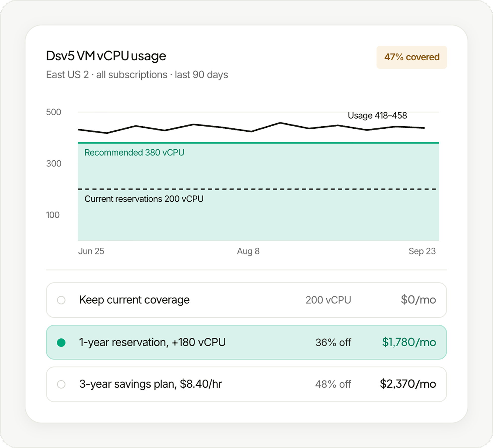Click the Current reservations 200 vCPU label
493x448 pixels.
[144, 199]
